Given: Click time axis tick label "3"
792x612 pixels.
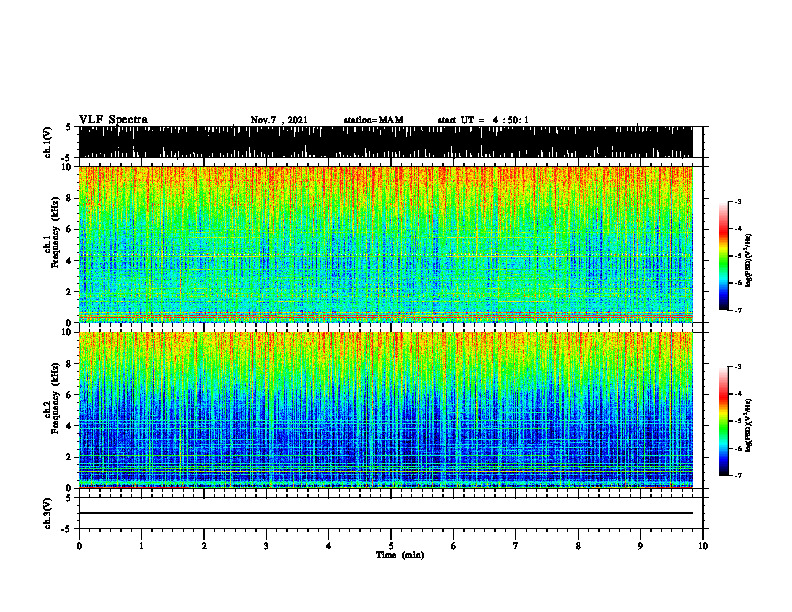Looking at the screenshot, I should tap(266, 546).
